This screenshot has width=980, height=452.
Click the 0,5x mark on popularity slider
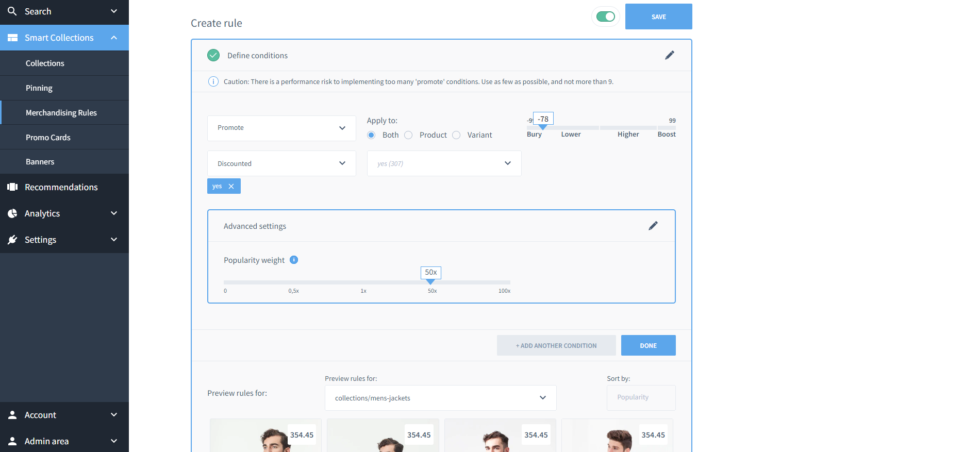click(x=294, y=291)
